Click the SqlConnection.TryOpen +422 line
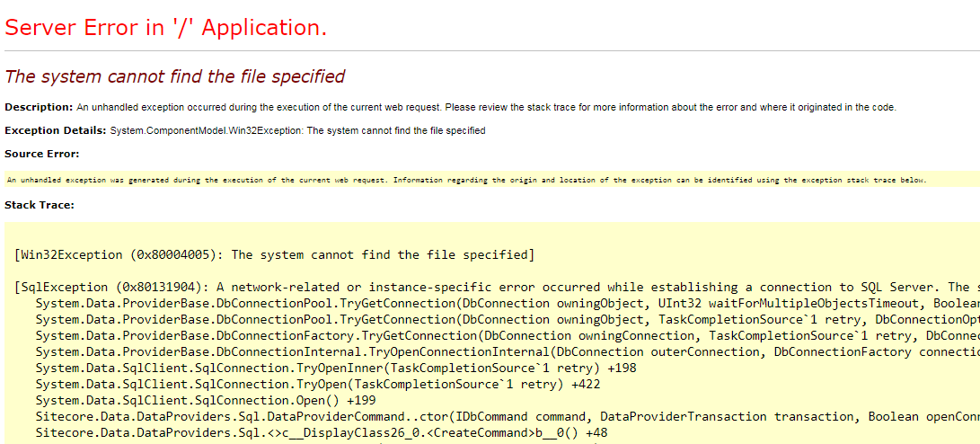This screenshot has height=444, width=980. click(x=318, y=384)
